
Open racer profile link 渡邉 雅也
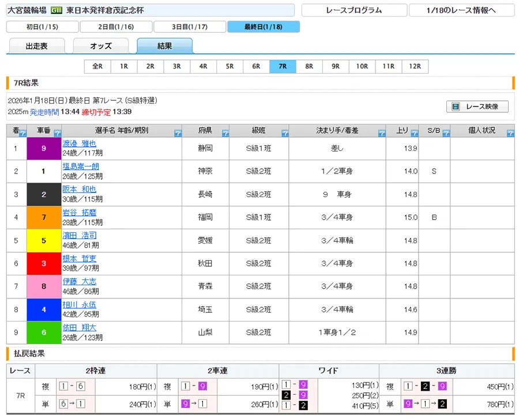click(80, 143)
